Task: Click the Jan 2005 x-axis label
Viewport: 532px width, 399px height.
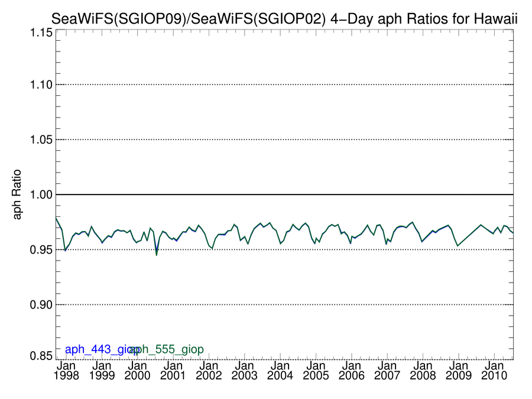Action: pyautogui.click(x=316, y=371)
